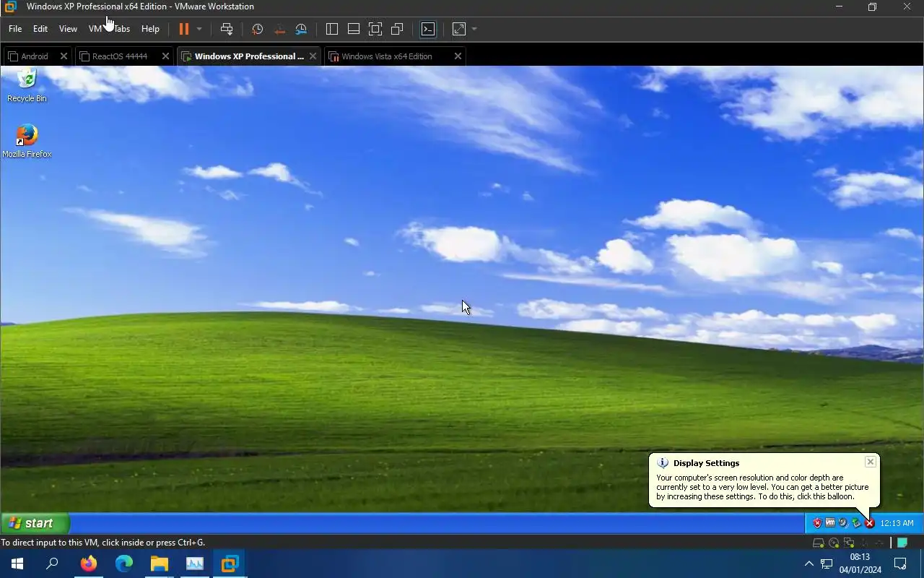The image size is (924, 578).
Task: Select the Mozilla Firefox desktop shortcut
Action: coord(27,142)
